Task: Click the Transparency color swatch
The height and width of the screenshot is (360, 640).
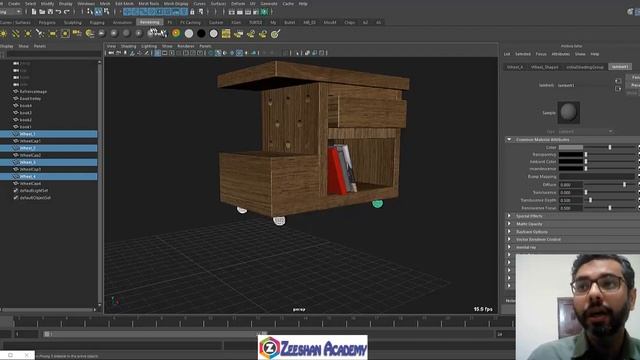Action: coord(571,155)
